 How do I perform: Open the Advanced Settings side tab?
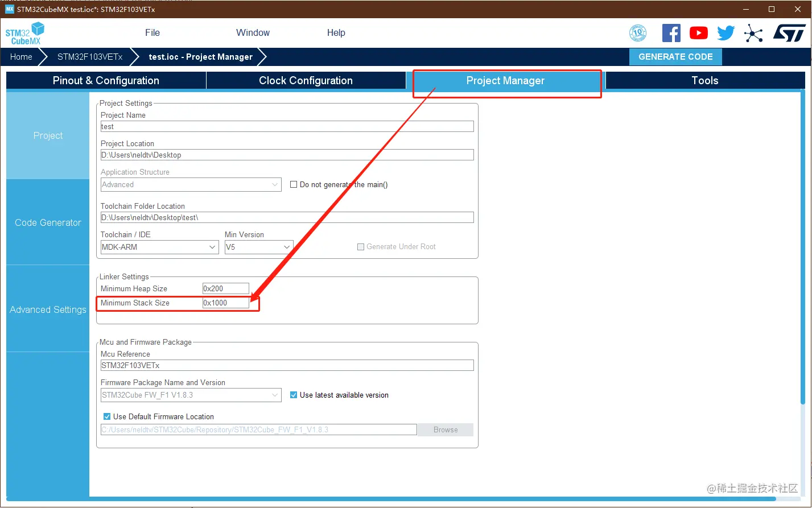(x=48, y=309)
